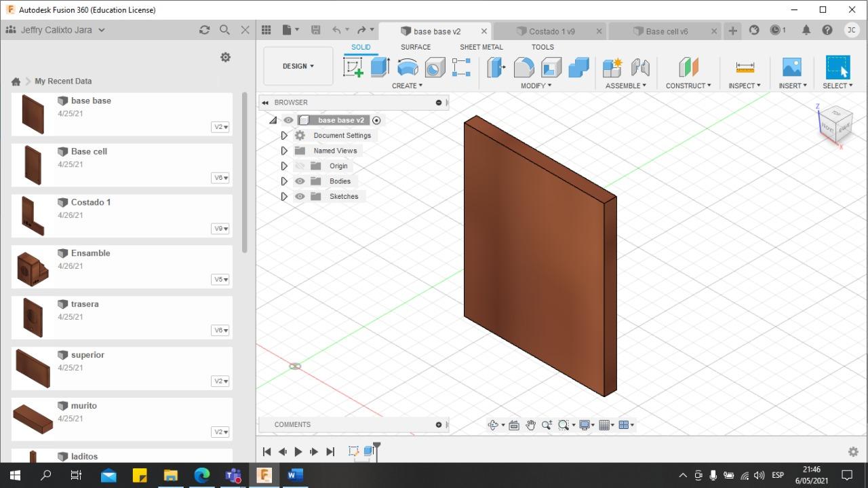Open the Insert image tool icon

coord(791,67)
